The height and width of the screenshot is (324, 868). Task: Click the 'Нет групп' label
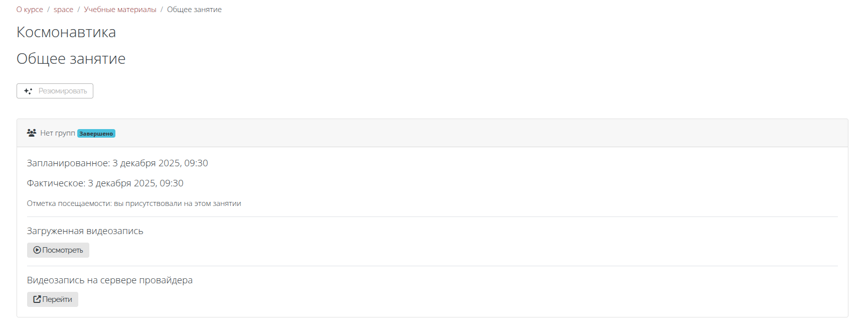[x=58, y=133]
